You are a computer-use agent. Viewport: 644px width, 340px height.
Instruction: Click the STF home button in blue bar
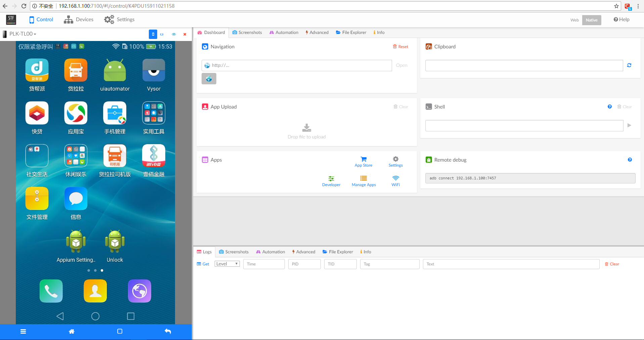pos(72,332)
